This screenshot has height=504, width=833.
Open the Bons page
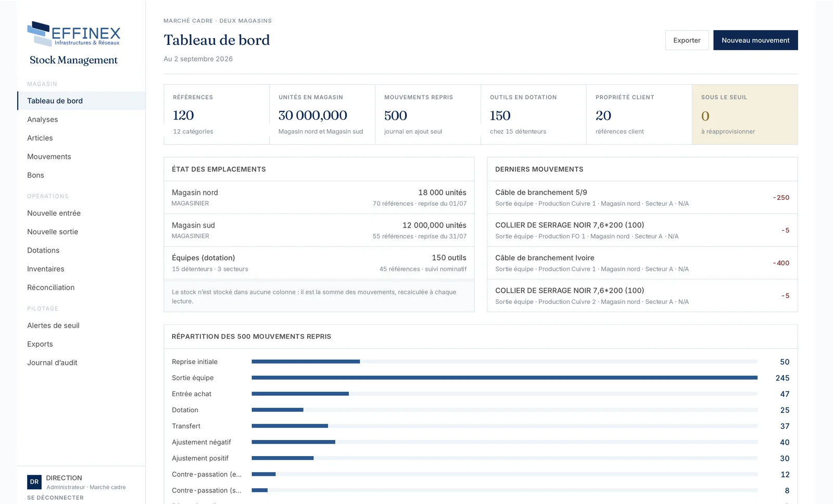coord(81,175)
